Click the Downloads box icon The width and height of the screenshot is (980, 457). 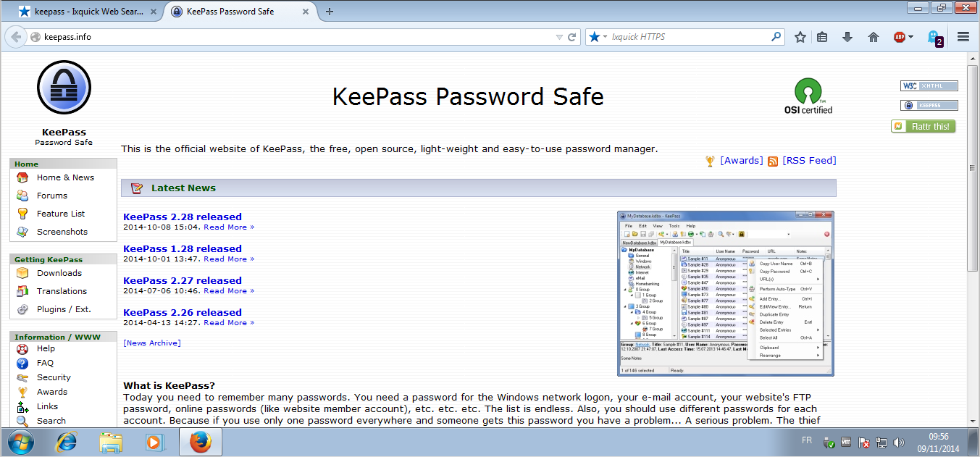23,273
